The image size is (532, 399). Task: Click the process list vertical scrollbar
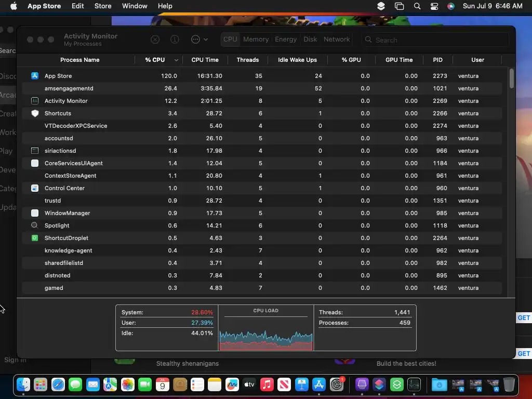pos(511,78)
